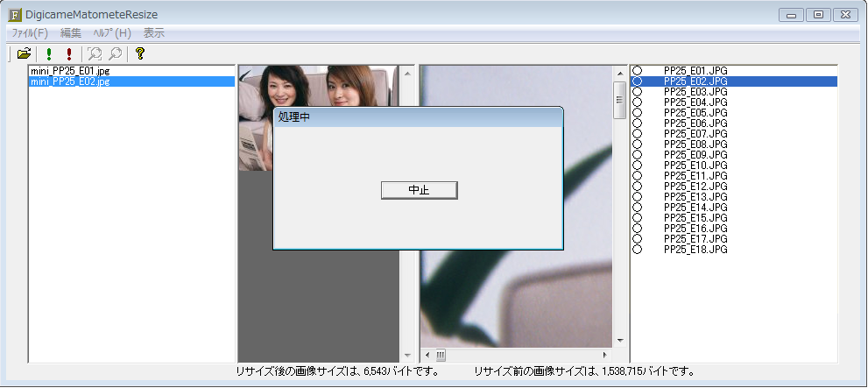Toggle circle marker for PP25_E08.JPG

pos(637,145)
